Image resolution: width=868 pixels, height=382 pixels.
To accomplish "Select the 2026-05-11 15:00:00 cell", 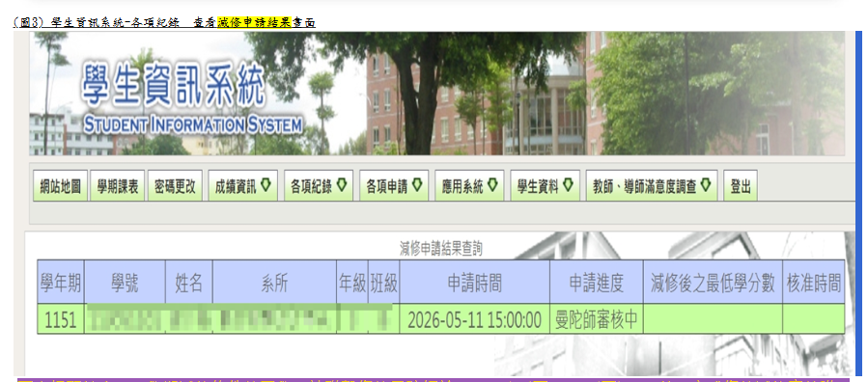I will 474,319.
